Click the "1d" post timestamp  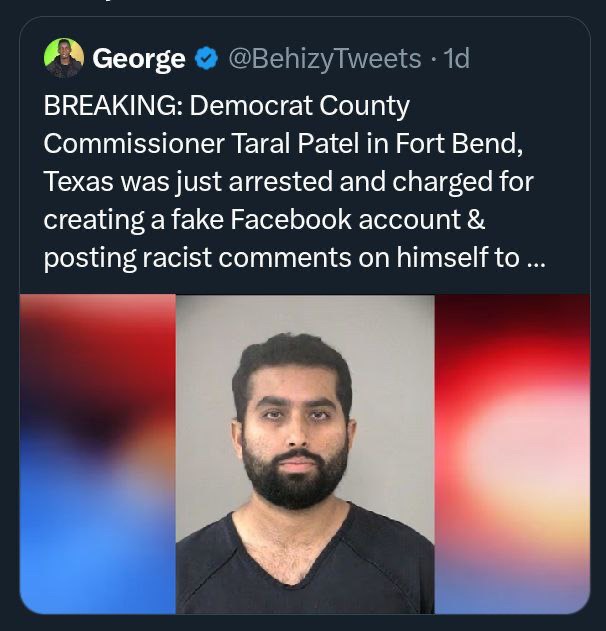tap(456, 59)
